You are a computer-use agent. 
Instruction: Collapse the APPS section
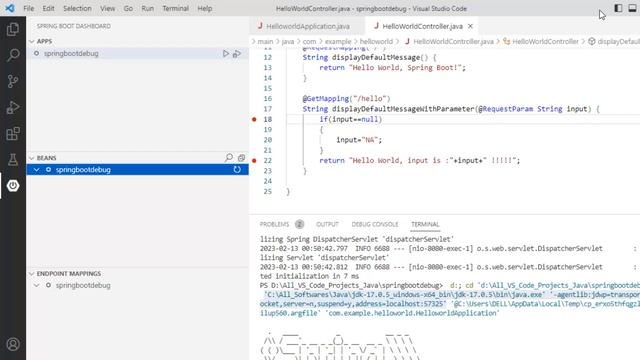point(32,41)
